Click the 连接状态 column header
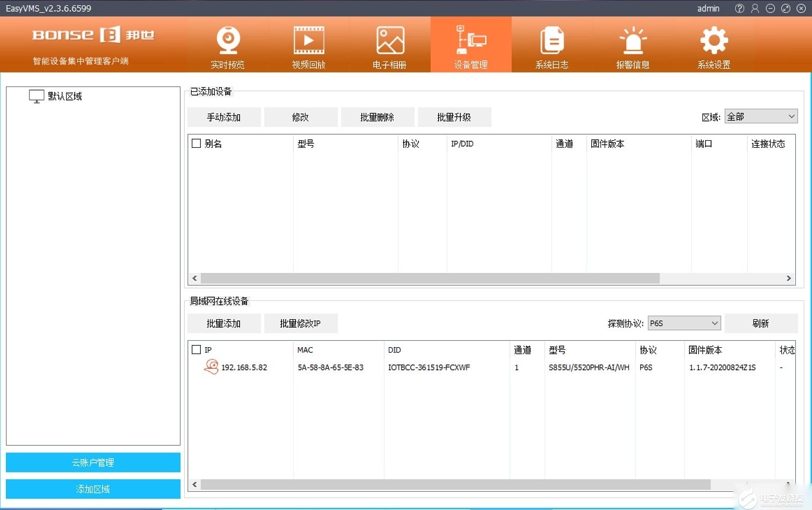 click(768, 143)
